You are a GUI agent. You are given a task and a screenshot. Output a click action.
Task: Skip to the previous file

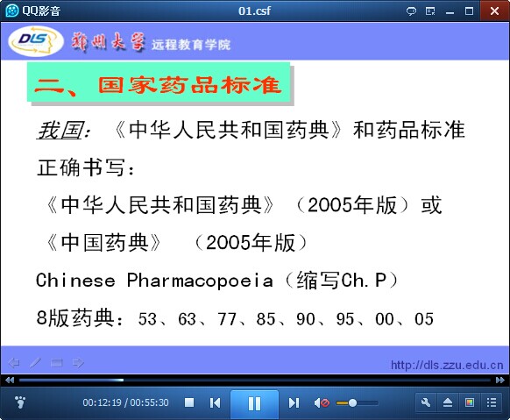point(215,403)
